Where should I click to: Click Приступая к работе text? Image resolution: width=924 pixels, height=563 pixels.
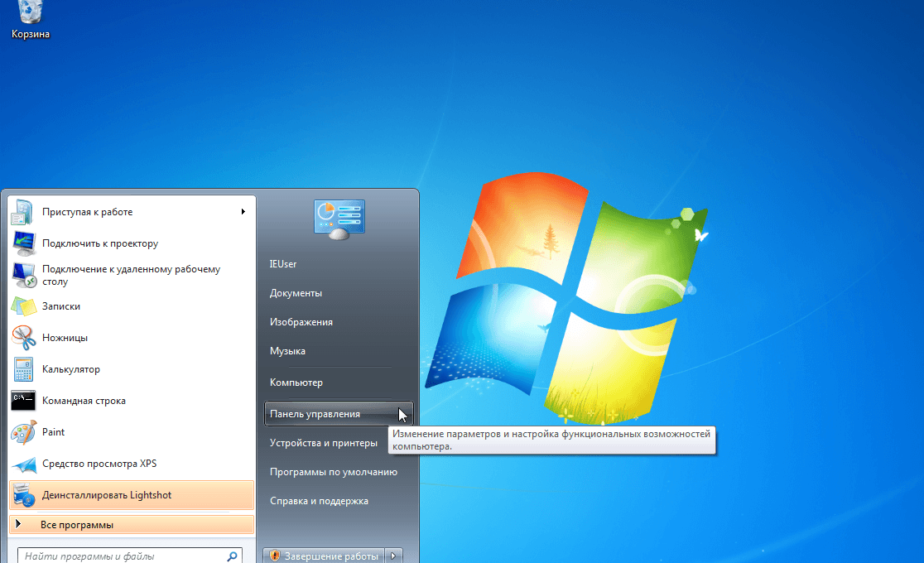tap(87, 212)
